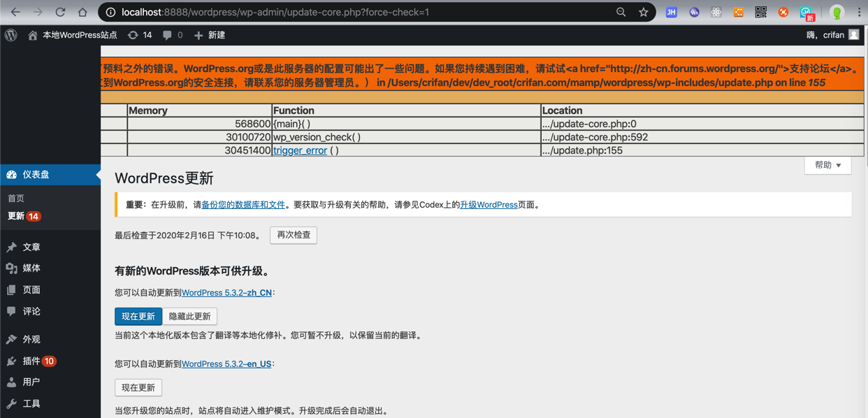Open the comments bubble in admin bar
The width and height of the screenshot is (868, 418).
(x=173, y=35)
